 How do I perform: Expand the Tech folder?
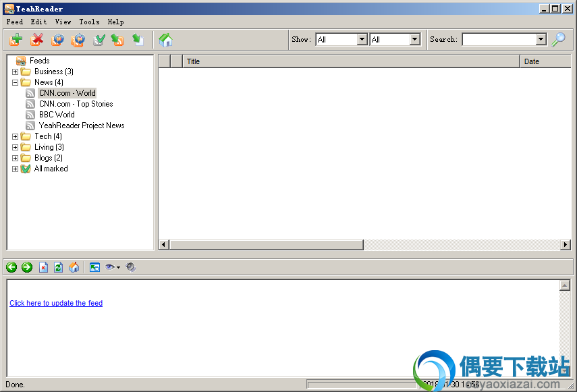pyautogui.click(x=15, y=136)
